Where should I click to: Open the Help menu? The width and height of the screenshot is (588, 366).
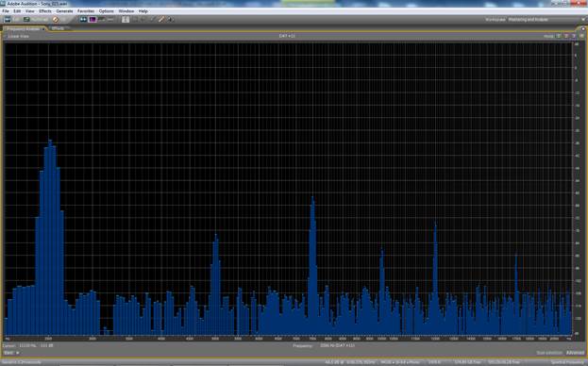pyautogui.click(x=143, y=11)
